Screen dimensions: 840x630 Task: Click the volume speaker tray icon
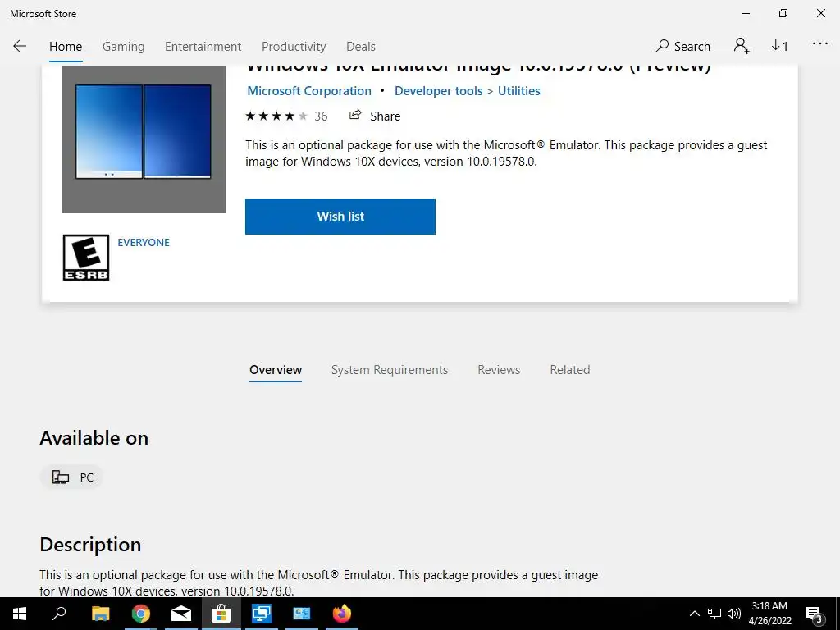click(734, 614)
